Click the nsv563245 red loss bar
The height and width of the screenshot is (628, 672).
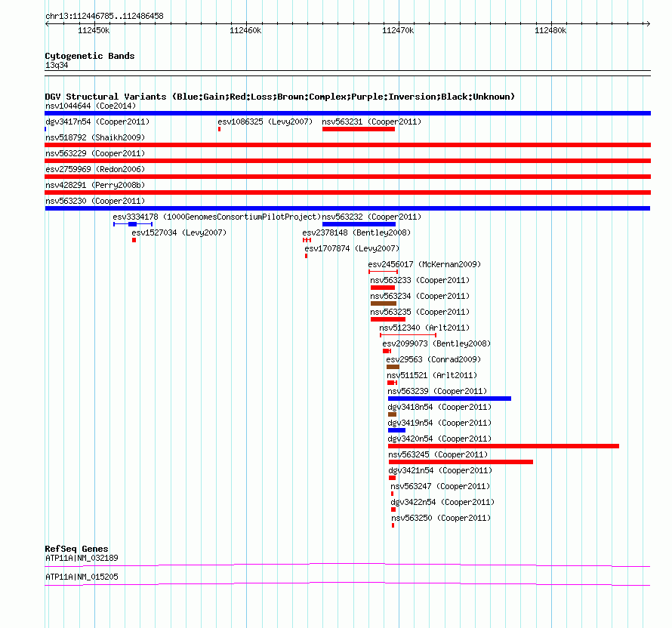[x=461, y=462]
